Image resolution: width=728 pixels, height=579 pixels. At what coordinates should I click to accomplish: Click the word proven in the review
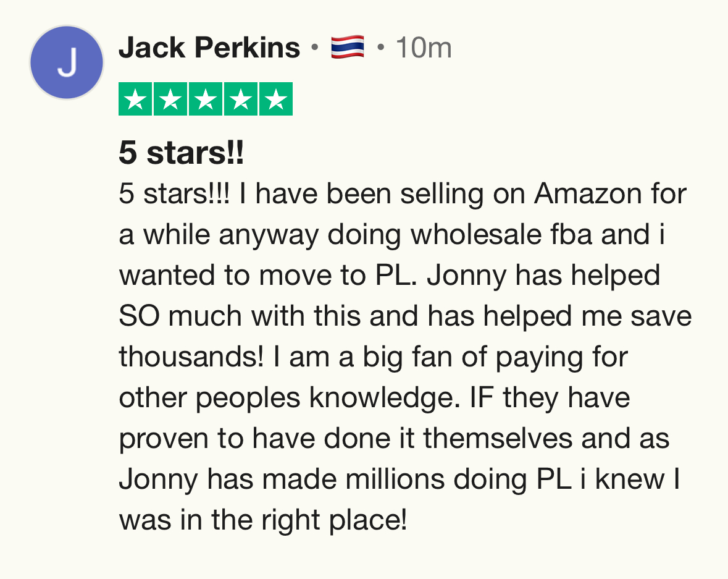point(164,439)
